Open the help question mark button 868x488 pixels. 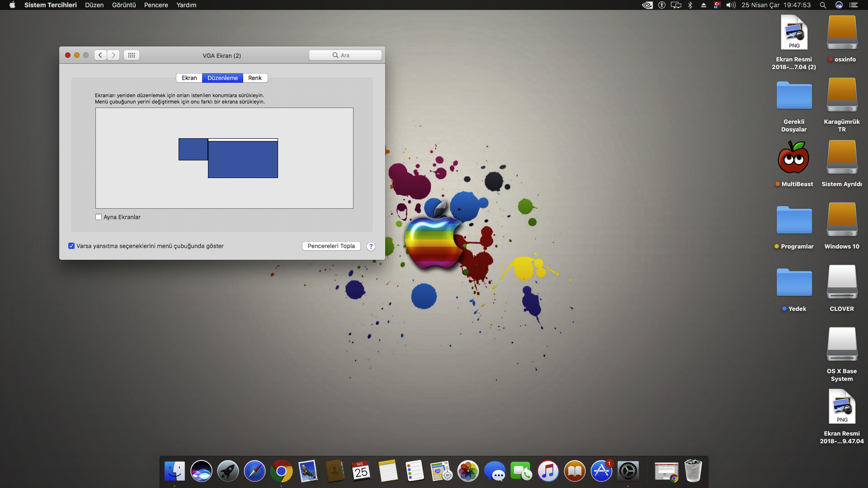(x=371, y=246)
